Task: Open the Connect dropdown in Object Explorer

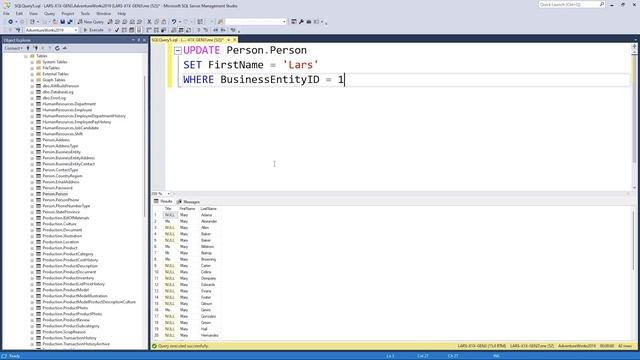Action: pyautogui.click(x=13, y=48)
